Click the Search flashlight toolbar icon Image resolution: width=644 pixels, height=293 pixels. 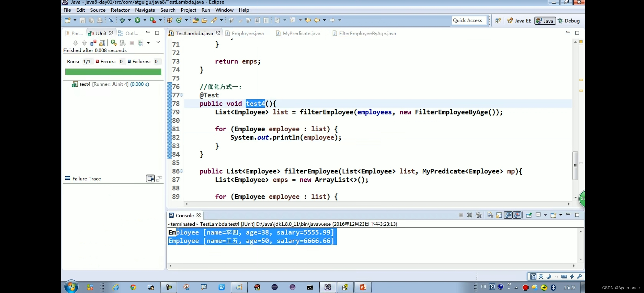point(214,20)
